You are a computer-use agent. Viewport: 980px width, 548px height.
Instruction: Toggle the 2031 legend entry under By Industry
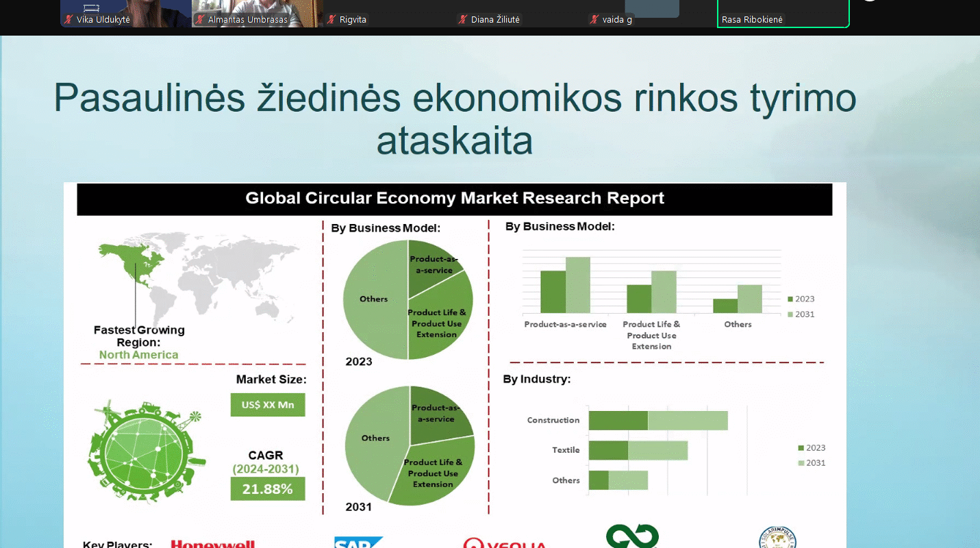click(x=815, y=462)
